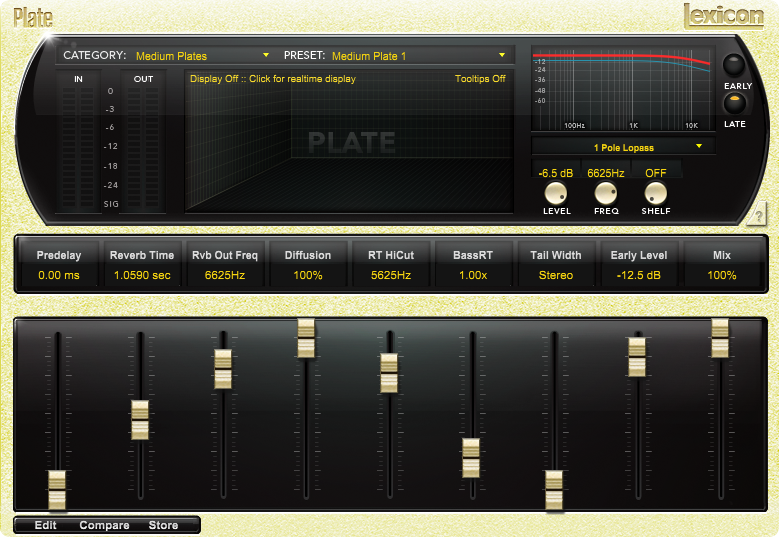The height and width of the screenshot is (537, 779).
Task: Select the Early Level parameter cell
Action: [x=639, y=265]
